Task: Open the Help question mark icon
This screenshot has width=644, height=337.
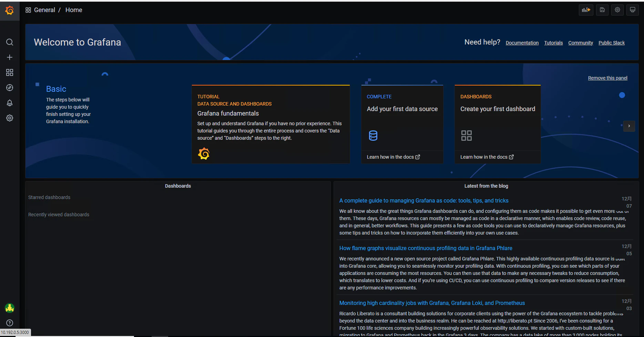Action: point(10,323)
